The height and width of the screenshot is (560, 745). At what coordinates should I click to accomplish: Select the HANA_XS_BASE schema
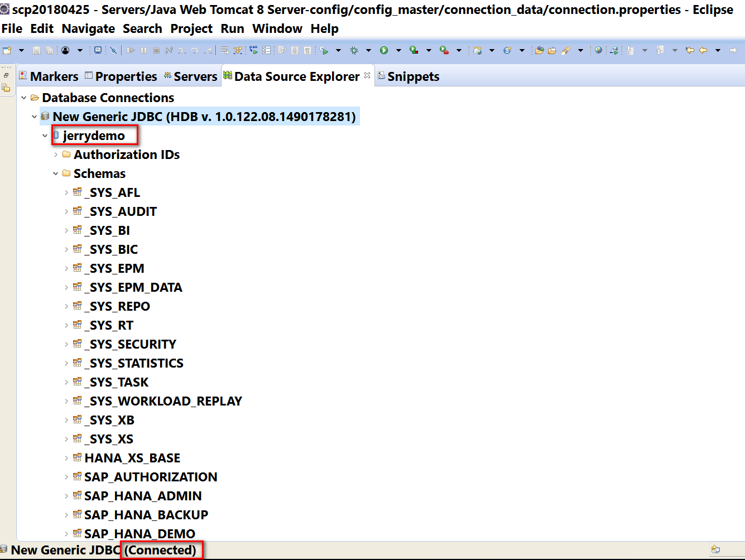pos(132,458)
